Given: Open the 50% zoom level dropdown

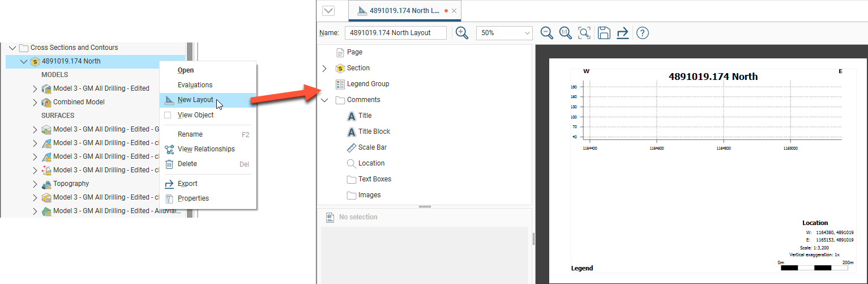Looking at the screenshot, I should (504, 33).
